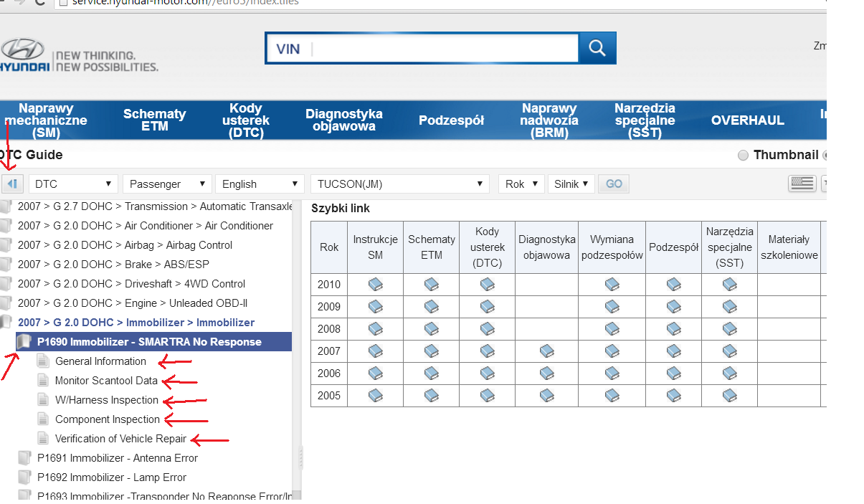The width and height of the screenshot is (864, 504).
Task: Open the 2007 Kody usterek (DTC) book icon
Action: 487,351
